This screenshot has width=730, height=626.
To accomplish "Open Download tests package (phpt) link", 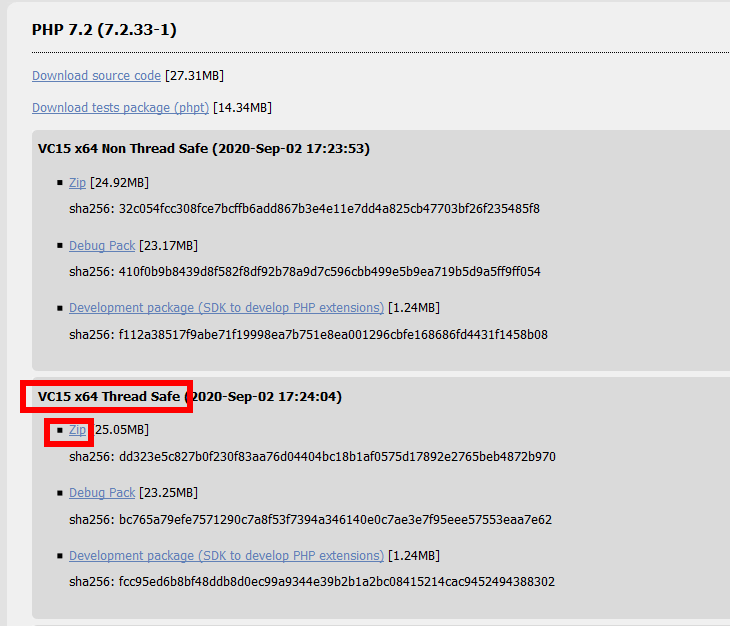I will pos(120,108).
